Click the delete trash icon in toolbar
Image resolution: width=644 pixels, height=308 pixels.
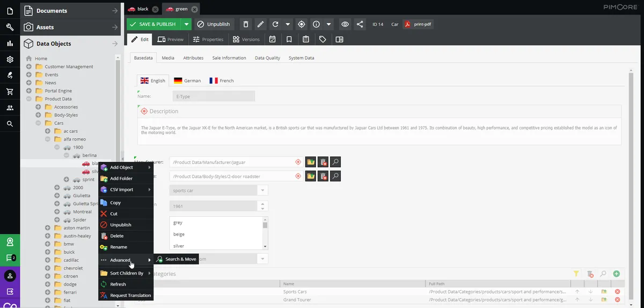tap(246, 24)
